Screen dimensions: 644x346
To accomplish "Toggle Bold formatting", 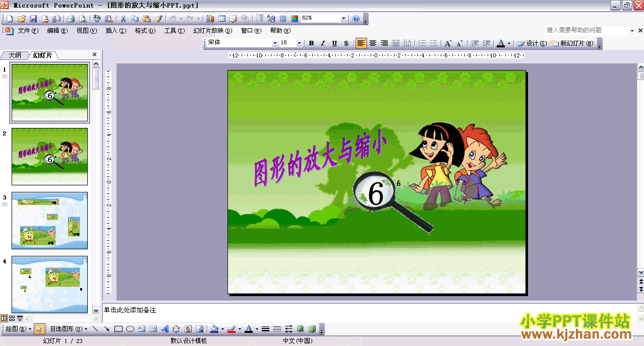I will click(x=311, y=43).
